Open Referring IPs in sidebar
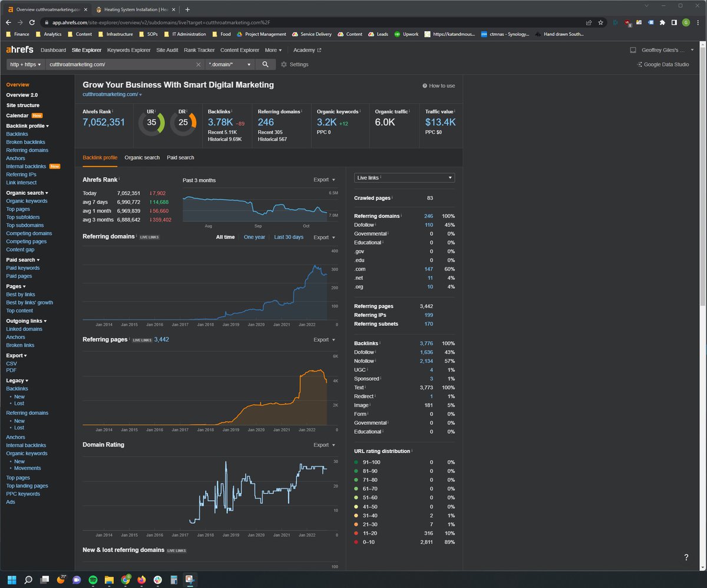The width and height of the screenshot is (707, 588). (x=21, y=174)
